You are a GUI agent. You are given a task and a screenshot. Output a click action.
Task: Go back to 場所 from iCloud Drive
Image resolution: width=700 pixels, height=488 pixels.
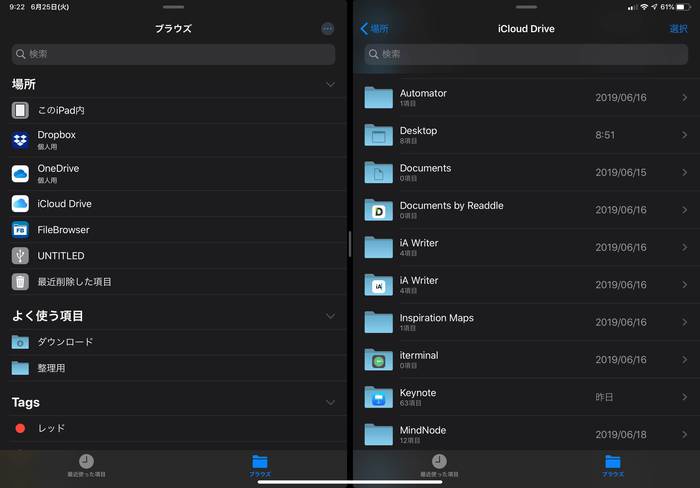pos(374,29)
